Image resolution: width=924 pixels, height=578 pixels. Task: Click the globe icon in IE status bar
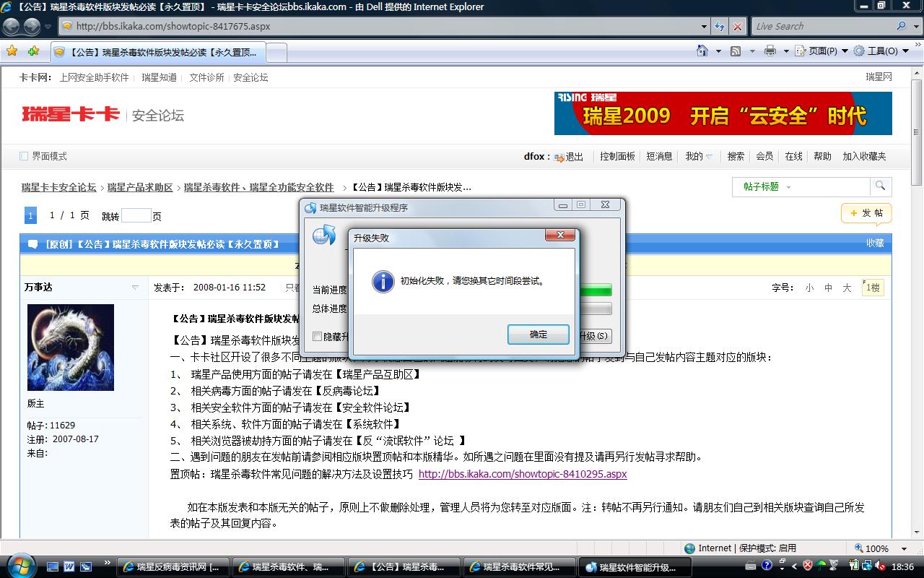click(x=689, y=548)
